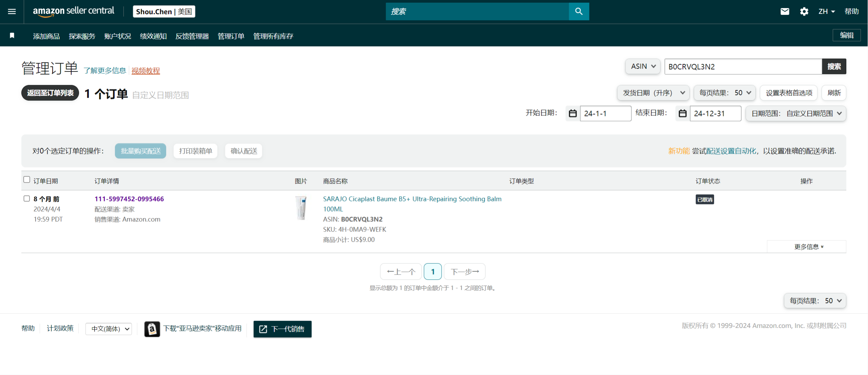Click 返回至订单列表 button
Image resolution: width=868 pixels, height=375 pixels.
pyautogui.click(x=50, y=93)
